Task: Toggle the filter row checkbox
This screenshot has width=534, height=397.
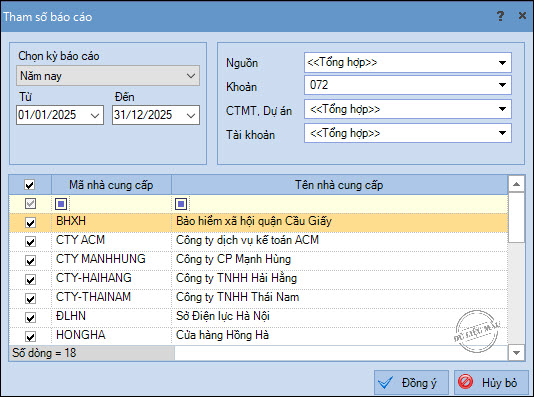Action: (x=30, y=204)
